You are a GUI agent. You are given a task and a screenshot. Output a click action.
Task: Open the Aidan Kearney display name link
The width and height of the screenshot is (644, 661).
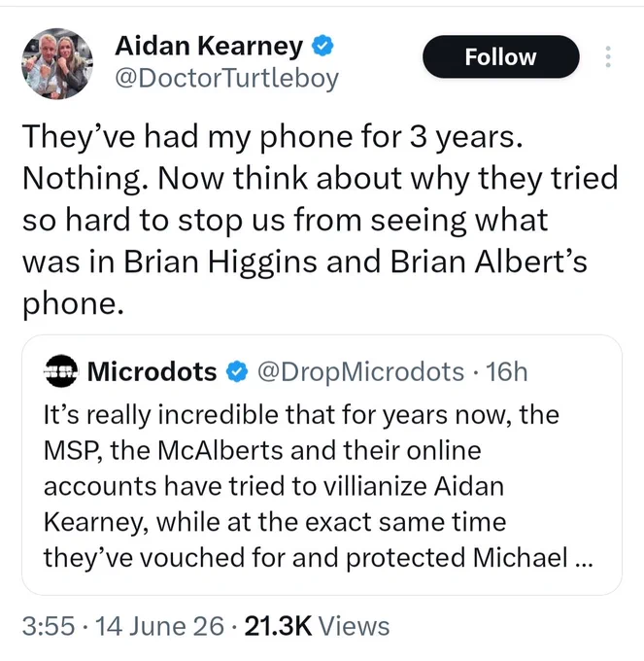(209, 46)
